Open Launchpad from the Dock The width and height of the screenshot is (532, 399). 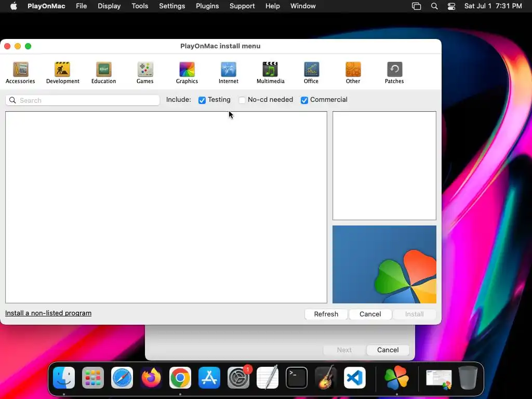pos(93,378)
